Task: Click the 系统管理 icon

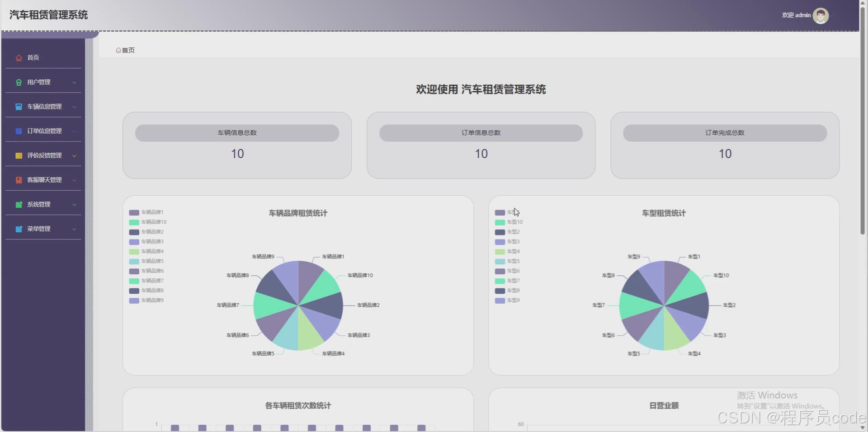Action: tap(19, 204)
